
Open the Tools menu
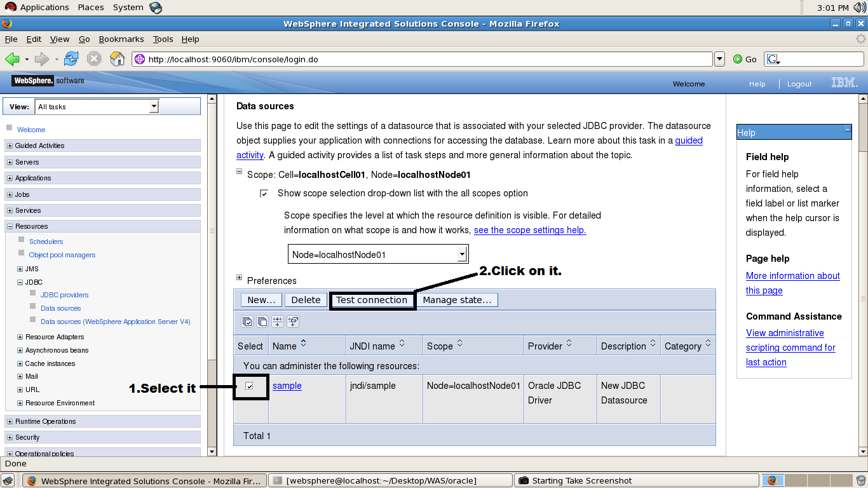pos(163,39)
